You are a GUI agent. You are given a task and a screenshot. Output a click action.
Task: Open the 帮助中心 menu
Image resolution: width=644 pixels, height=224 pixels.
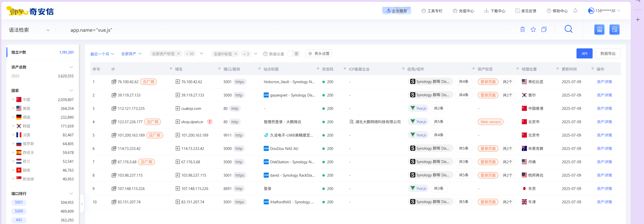(x=557, y=11)
